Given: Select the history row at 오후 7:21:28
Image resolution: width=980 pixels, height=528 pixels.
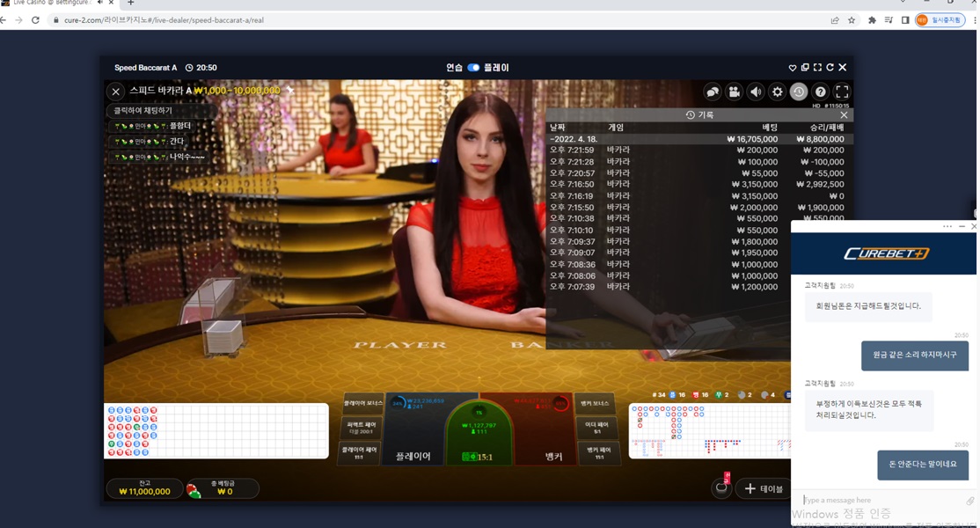Looking at the screenshot, I should click(698, 162).
